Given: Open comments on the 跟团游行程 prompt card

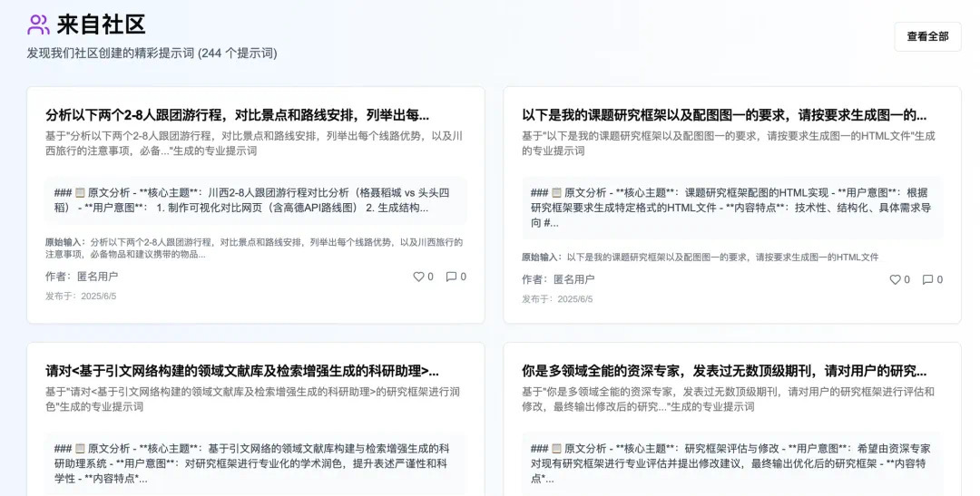Looking at the screenshot, I should 451,277.
